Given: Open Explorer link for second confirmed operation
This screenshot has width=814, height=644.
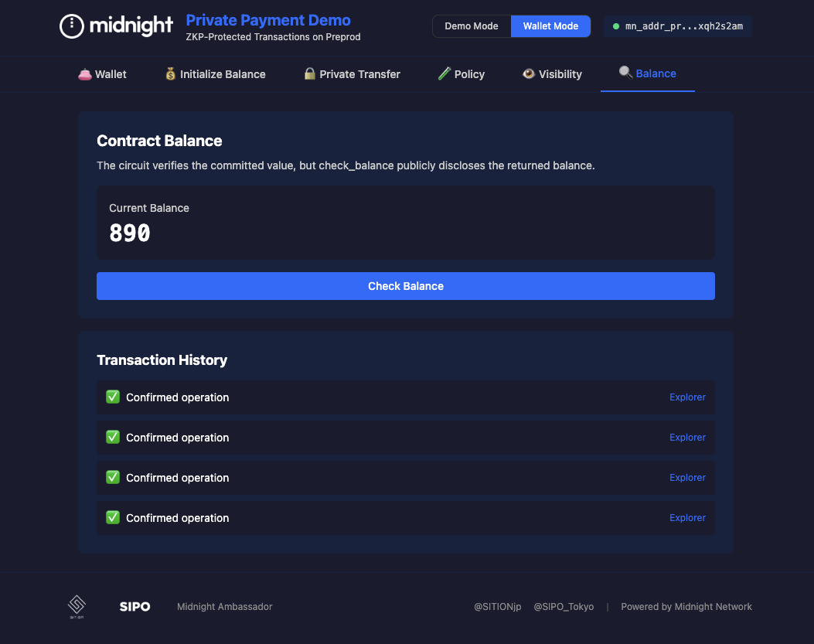Looking at the screenshot, I should pyautogui.click(x=687, y=438).
